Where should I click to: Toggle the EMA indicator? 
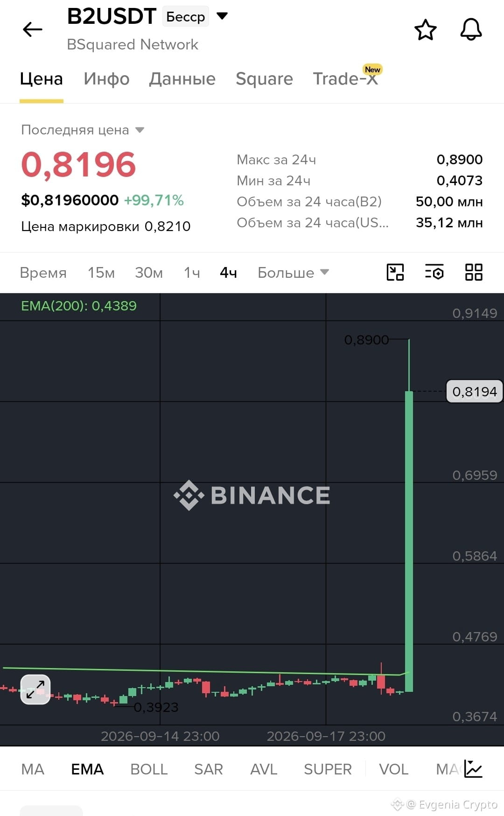tap(87, 769)
